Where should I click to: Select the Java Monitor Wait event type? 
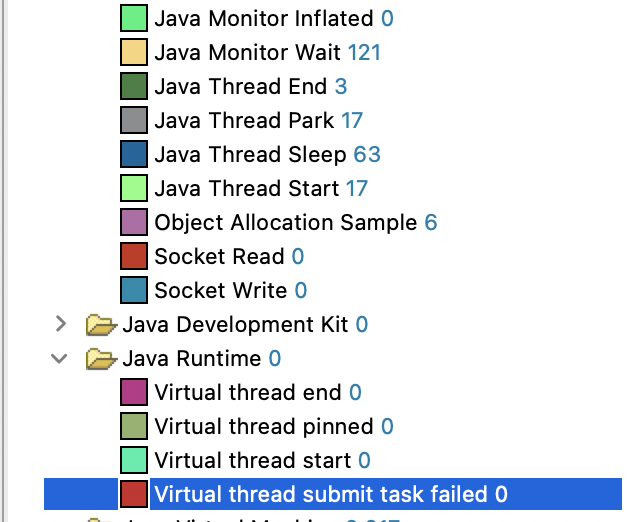tap(267, 52)
